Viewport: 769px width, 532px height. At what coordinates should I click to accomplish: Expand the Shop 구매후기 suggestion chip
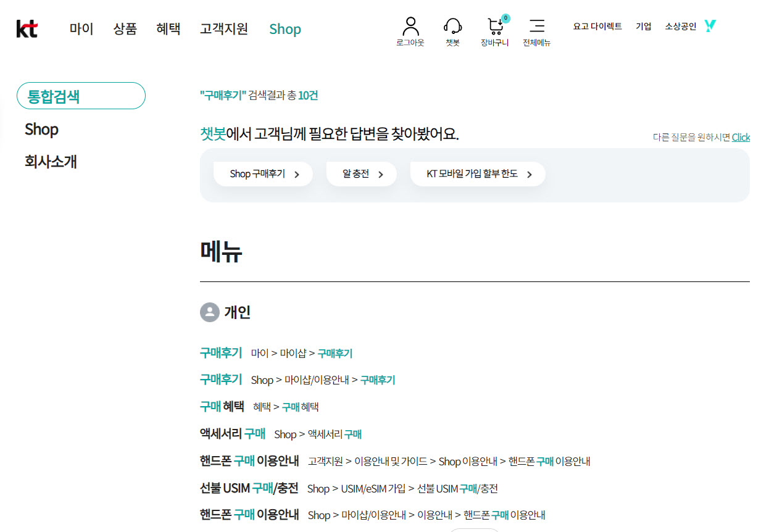pos(263,173)
